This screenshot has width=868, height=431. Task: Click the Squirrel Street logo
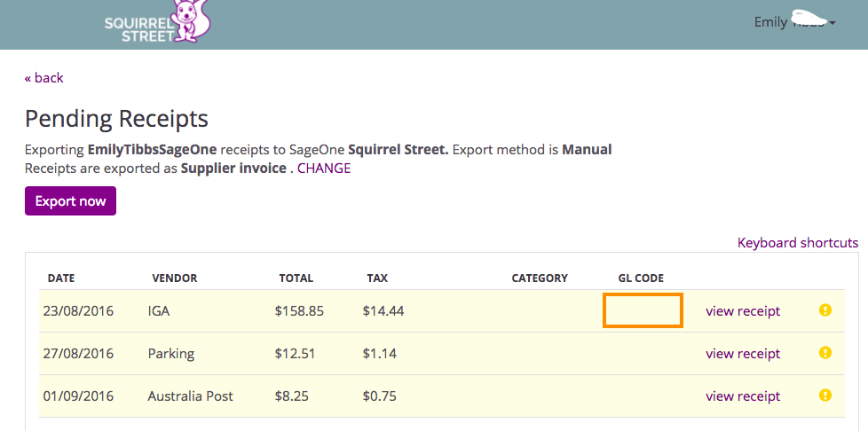[158, 21]
